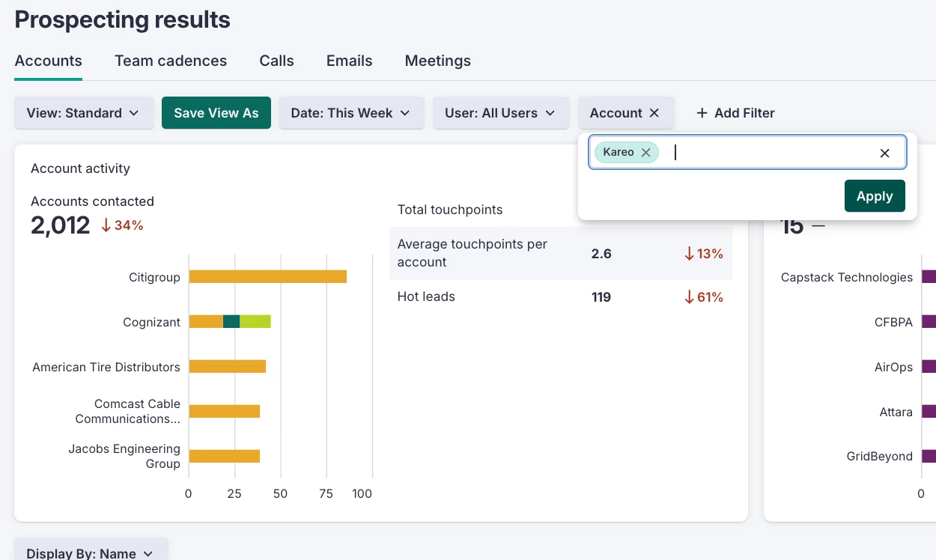Go to the Emails tab
The image size is (936, 560).
click(349, 61)
